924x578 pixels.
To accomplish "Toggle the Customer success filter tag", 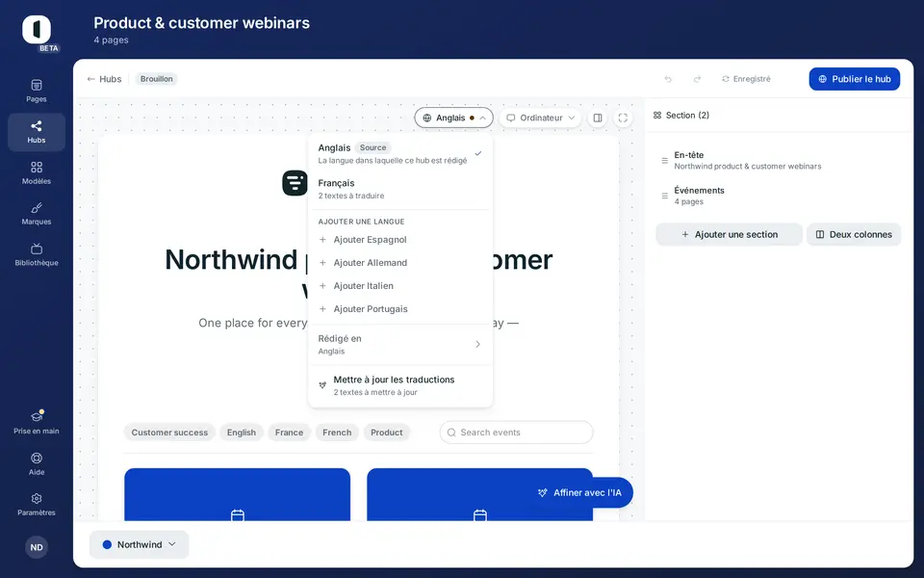I will click(x=169, y=433).
